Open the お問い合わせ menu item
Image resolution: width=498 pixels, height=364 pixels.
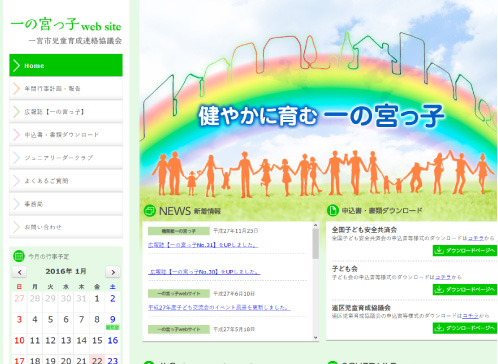pyautogui.click(x=66, y=227)
